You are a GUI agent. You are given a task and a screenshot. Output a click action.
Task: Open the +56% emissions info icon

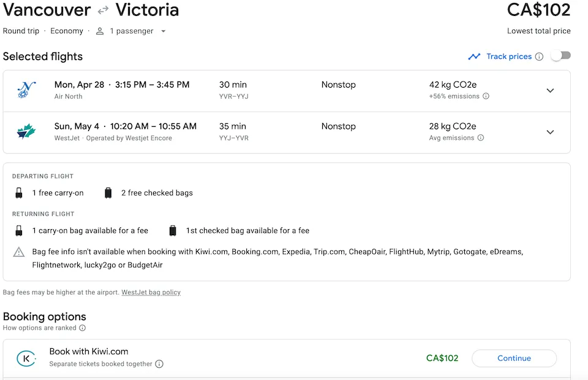coord(486,96)
